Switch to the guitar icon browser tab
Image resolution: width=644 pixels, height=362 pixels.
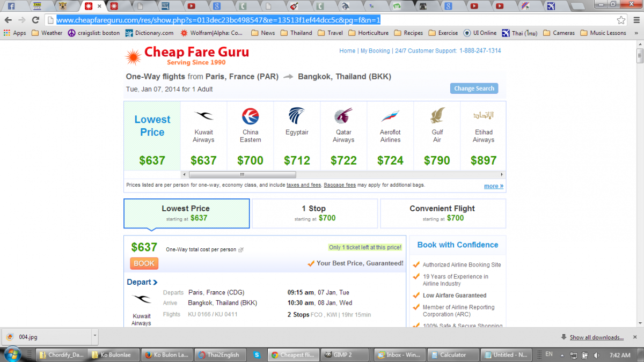(294, 6)
